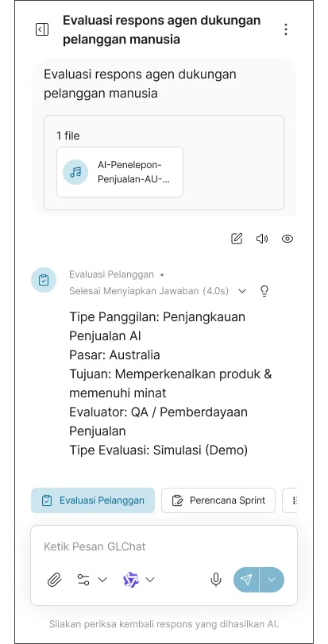This screenshot has height=644, width=328.
Task: Click the 'Evaluator: QA / Pemberdayaan' response line
Action: coord(159,412)
